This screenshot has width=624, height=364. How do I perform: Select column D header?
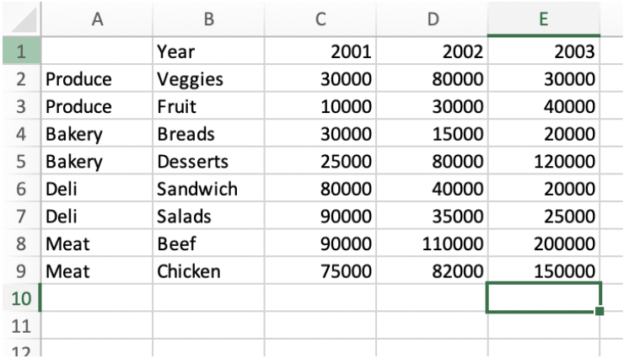tap(432, 19)
